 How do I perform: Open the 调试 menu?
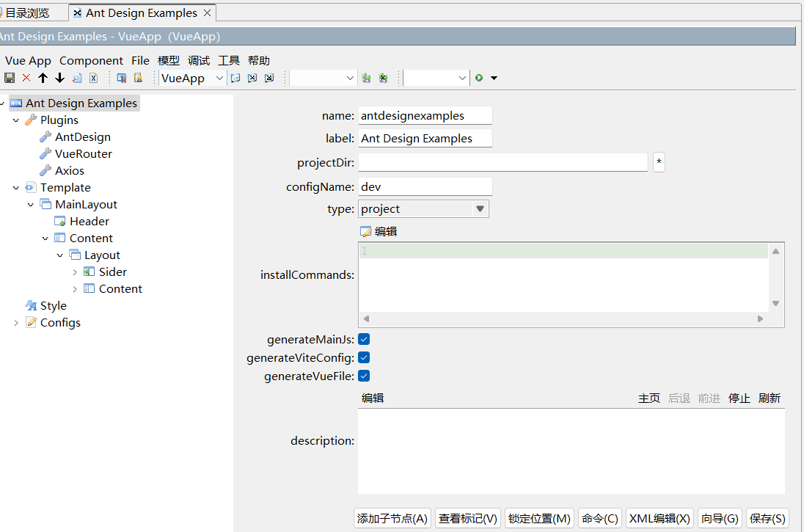(199, 60)
